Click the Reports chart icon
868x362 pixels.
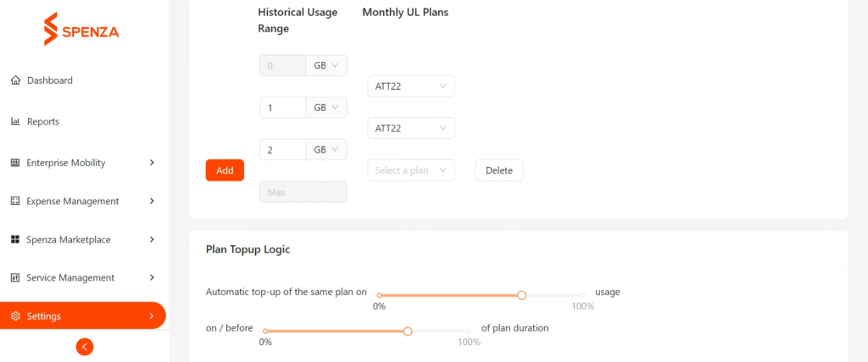(15, 121)
